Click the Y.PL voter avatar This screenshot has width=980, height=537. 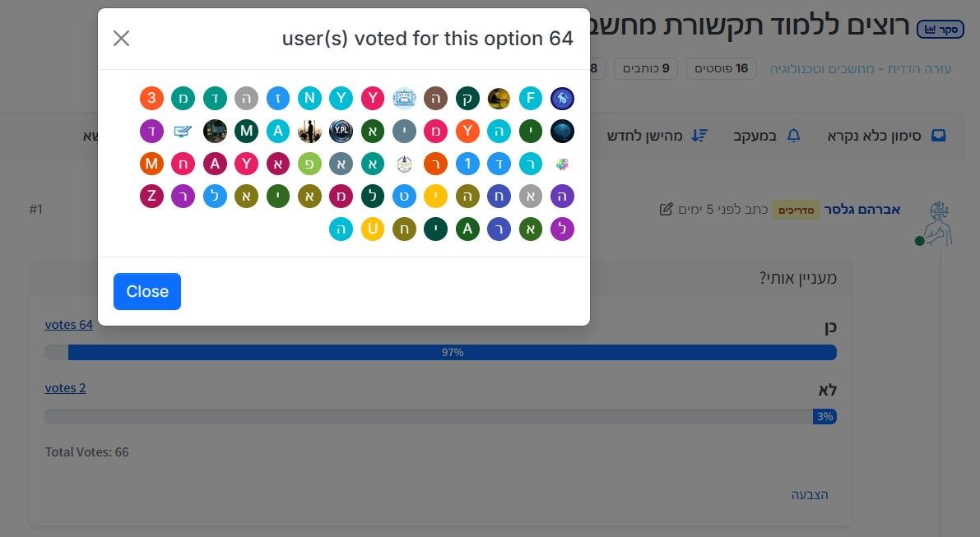tap(341, 131)
